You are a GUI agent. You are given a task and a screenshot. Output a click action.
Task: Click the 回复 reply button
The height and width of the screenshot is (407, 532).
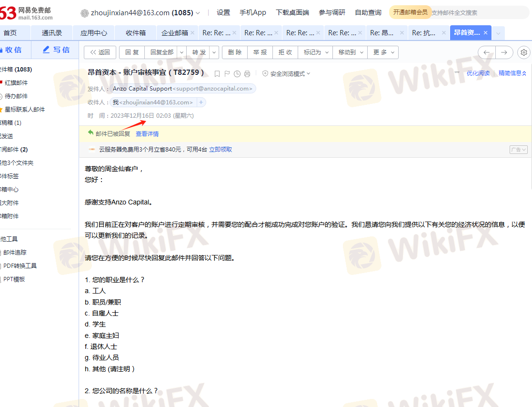click(x=132, y=52)
